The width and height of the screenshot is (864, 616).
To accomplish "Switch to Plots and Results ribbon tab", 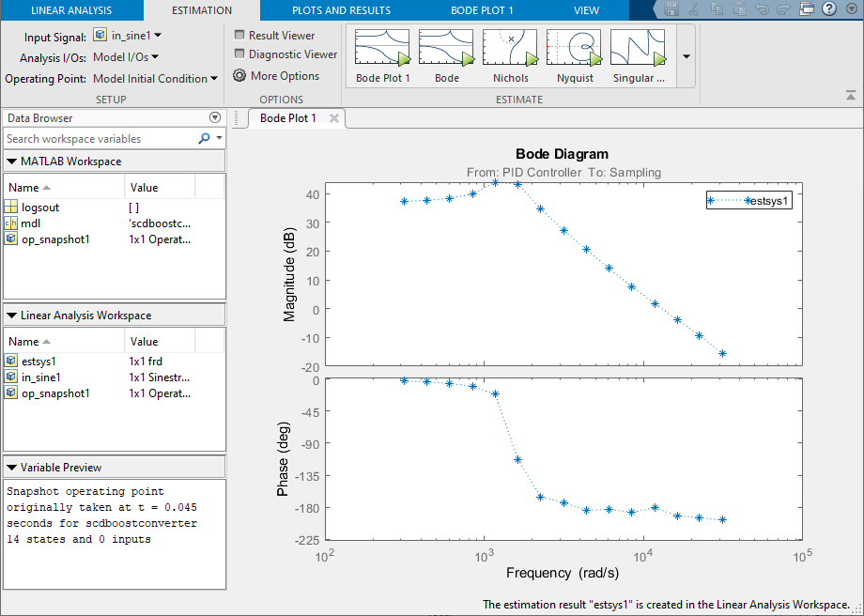I will click(x=341, y=10).
